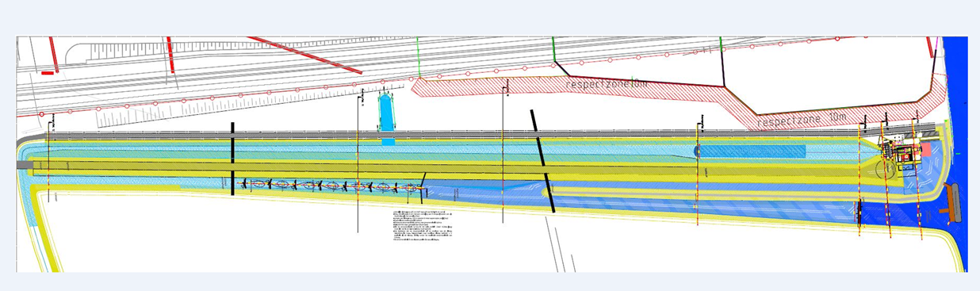Select the cyan vertical rectangle above the gray road
The image size is (980, 291).
click(x=387, y=115)
